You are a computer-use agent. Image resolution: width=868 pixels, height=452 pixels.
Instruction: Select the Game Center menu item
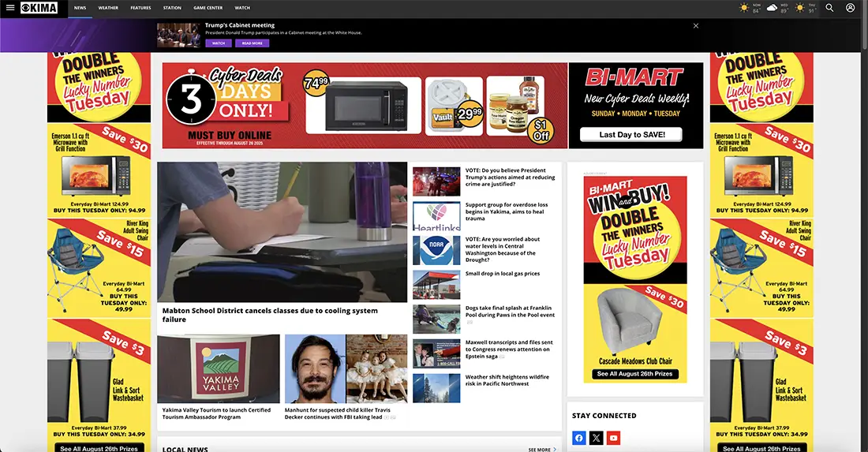pos(208,8)
